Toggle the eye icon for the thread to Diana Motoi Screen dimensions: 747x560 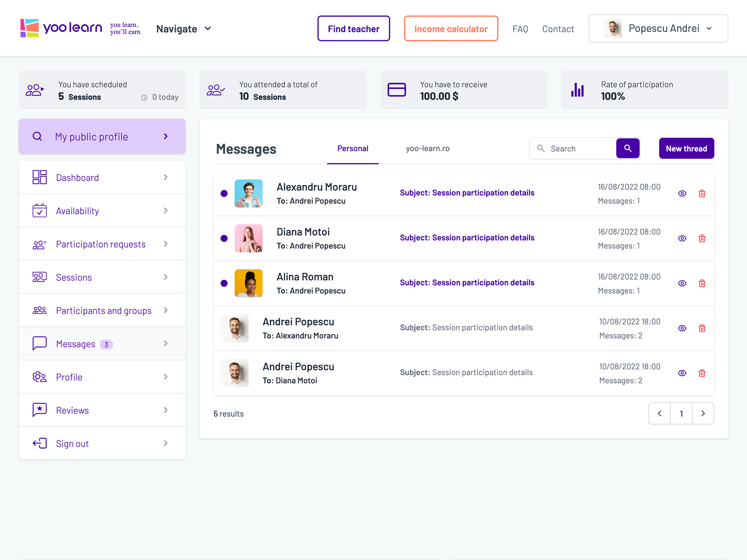(x=682, y=373)
